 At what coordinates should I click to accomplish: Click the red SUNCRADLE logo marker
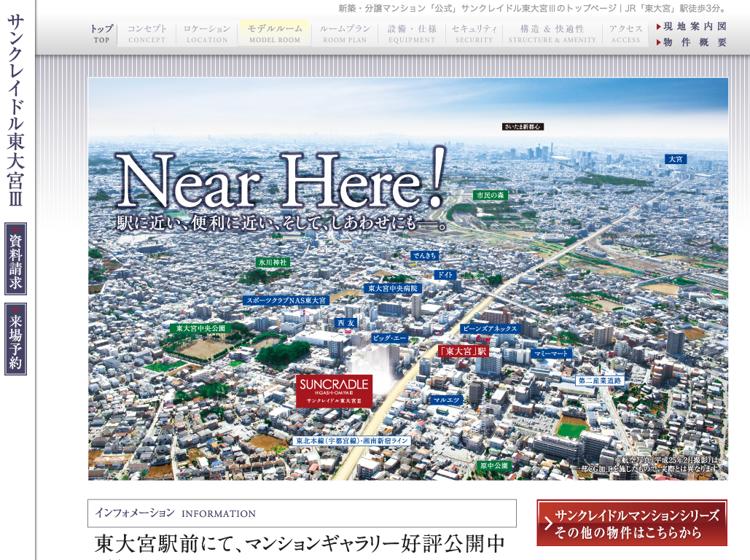click(335, 391)
